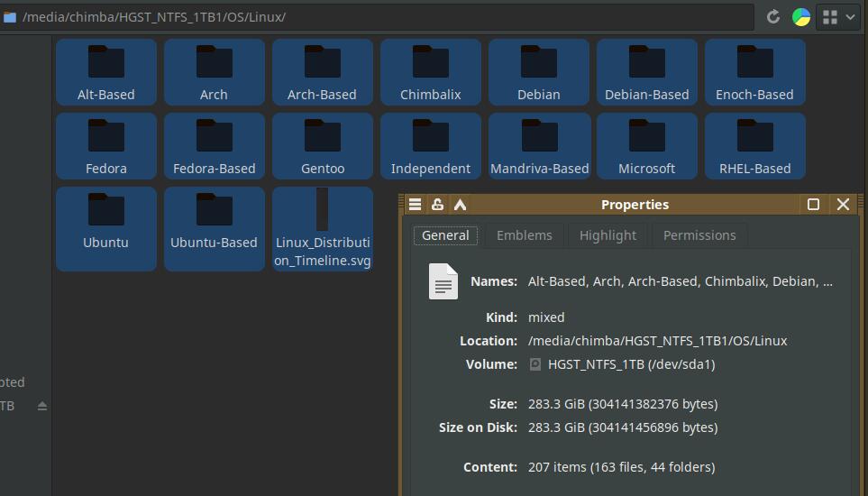Click the Properties window title bar

tap(635, 205)
